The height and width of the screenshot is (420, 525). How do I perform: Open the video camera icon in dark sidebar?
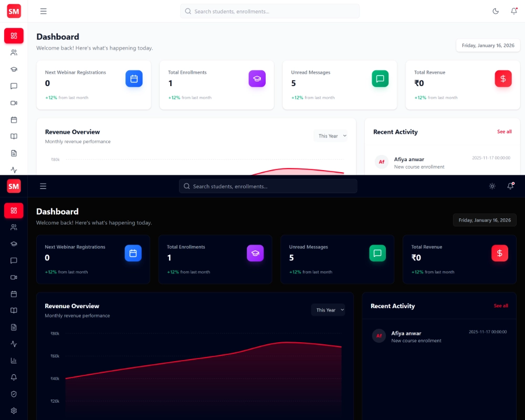coord(14,277)
